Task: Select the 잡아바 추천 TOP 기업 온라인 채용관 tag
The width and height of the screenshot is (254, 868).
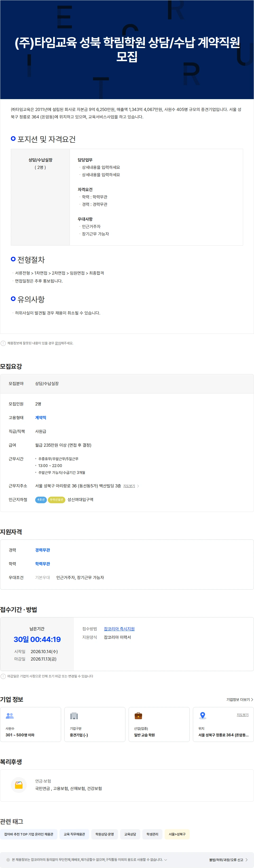Action: click(x=29, y=834)
